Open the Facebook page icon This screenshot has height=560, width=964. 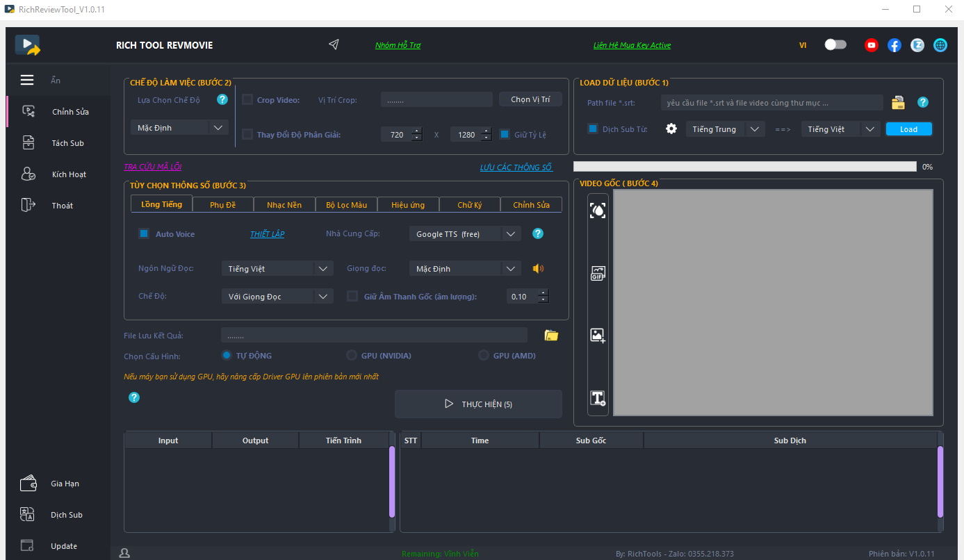pos(894,45)
